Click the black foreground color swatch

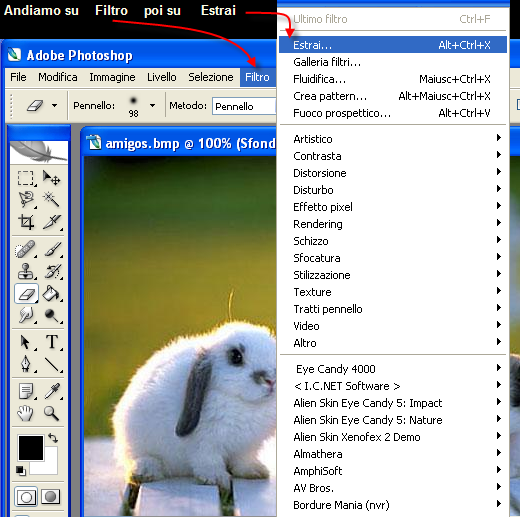[31, 447]
